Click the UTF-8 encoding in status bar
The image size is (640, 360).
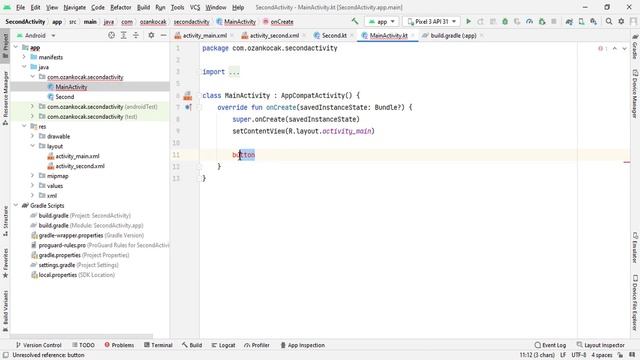point(579,355)
